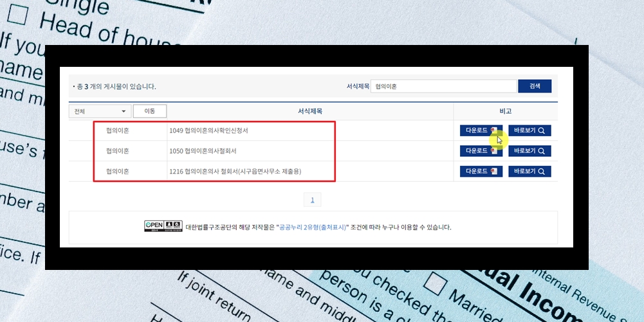Preview 1050 협의이혼의사철회서 with 바로보기

[x=529, y=151]
